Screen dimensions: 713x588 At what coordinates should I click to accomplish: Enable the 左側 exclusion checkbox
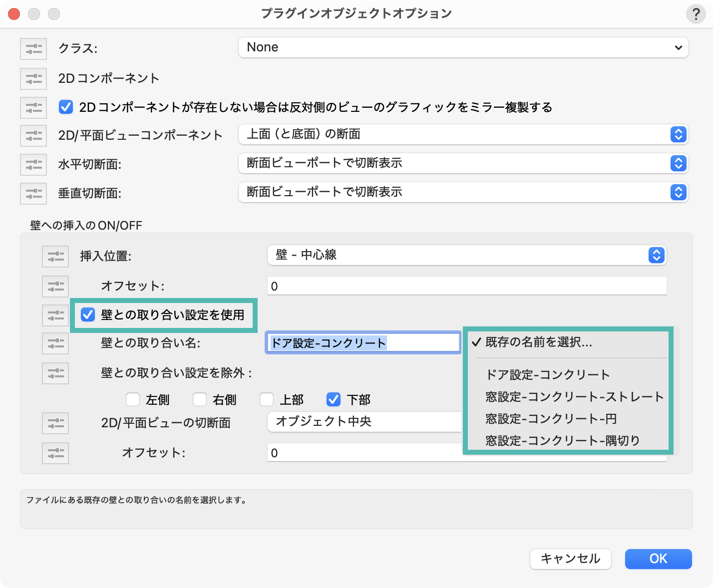pyautogui.click(x=133, y=399)
